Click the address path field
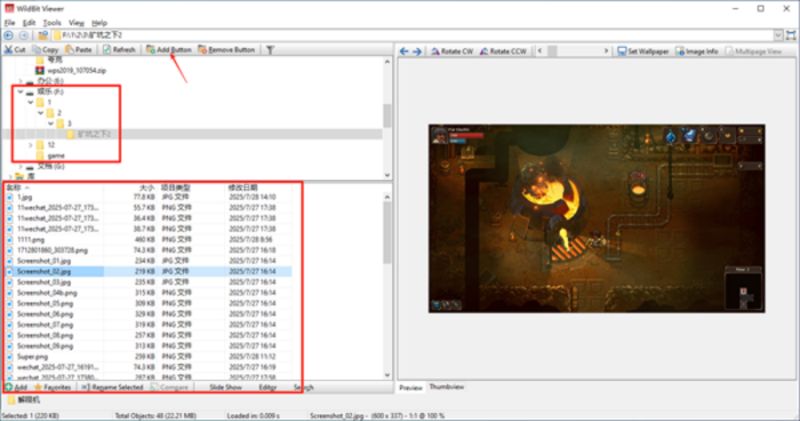 pos(413,35)
